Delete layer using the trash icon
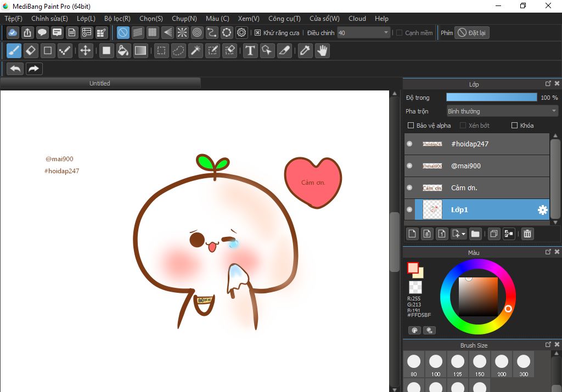This screenshot has width=562, height=392. coord(527,234)
